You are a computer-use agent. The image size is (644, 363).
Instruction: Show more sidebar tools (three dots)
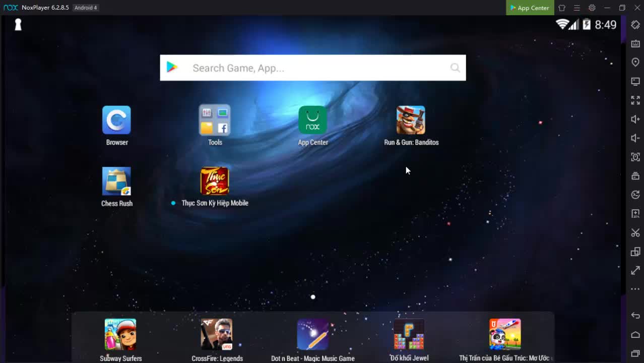(x=635, y=289)
